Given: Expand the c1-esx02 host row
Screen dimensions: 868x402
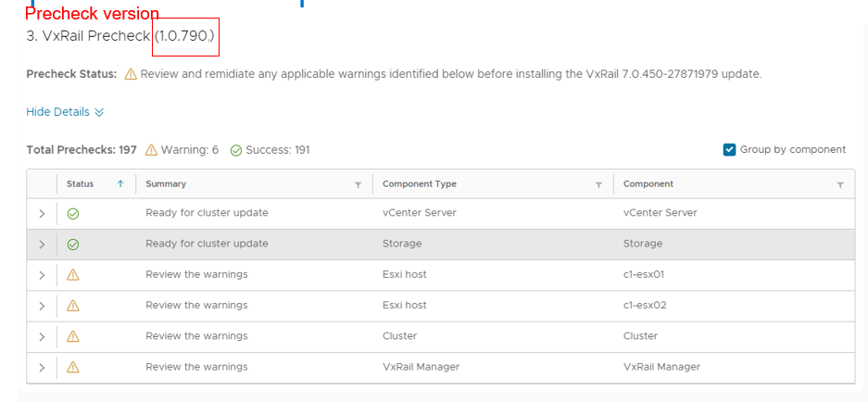Looking at the screenshot, I should tap(42, 306).
